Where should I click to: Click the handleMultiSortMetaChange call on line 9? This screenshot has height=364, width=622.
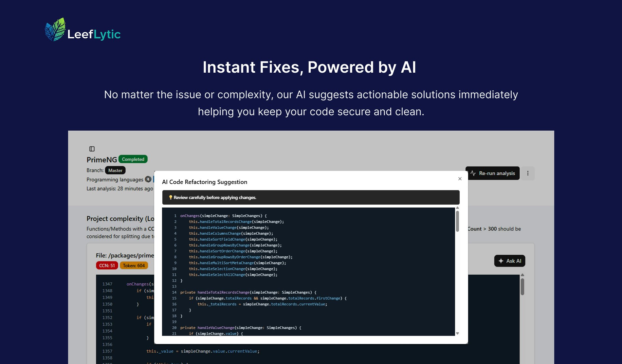(x=237, y=263)
